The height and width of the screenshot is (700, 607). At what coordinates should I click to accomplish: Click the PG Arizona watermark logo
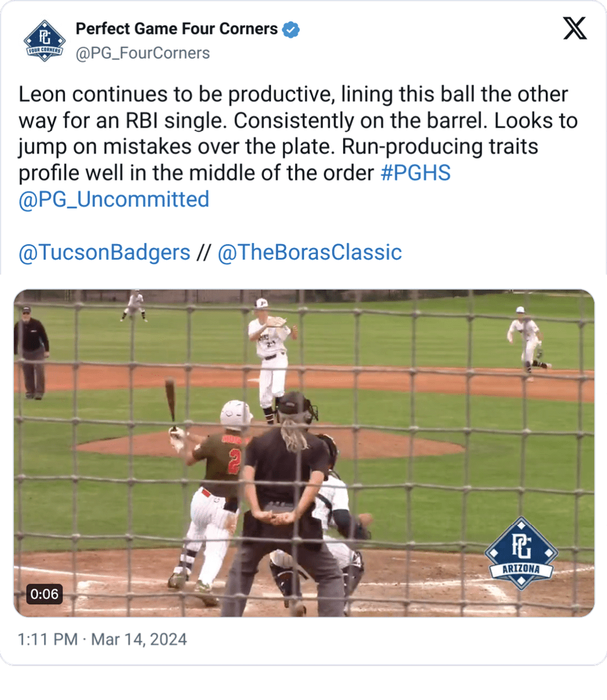point(520,553)
